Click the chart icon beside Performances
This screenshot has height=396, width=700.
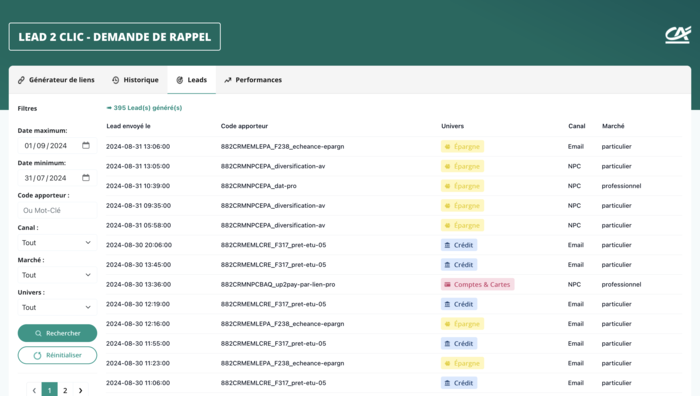[228, 80]
